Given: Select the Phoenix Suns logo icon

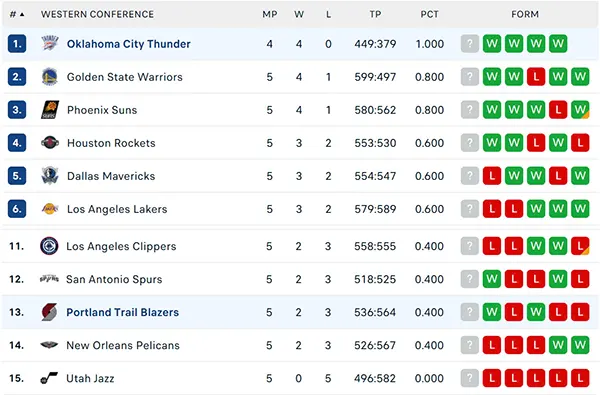Looking at the screenshot, I should [x=50, y=110].
